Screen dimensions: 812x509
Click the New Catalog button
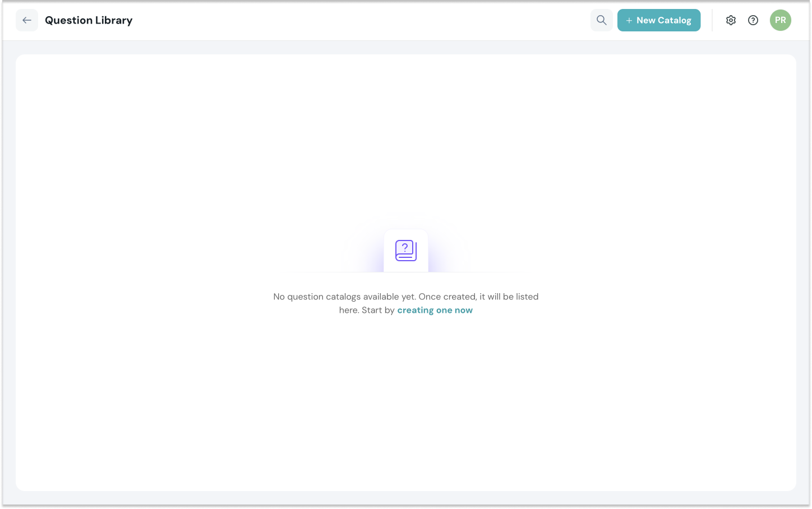tap(658, 20)
